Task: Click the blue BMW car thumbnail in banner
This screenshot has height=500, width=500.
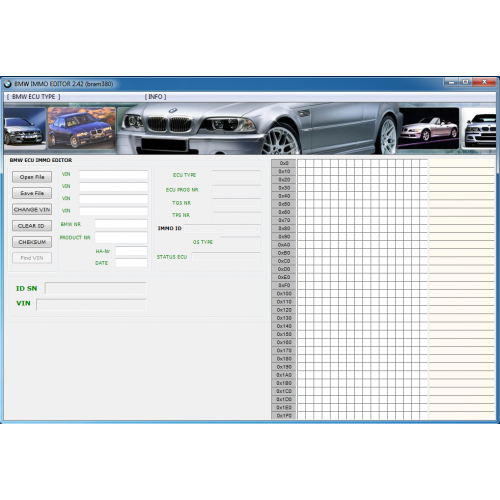Action: click(82, 128)
